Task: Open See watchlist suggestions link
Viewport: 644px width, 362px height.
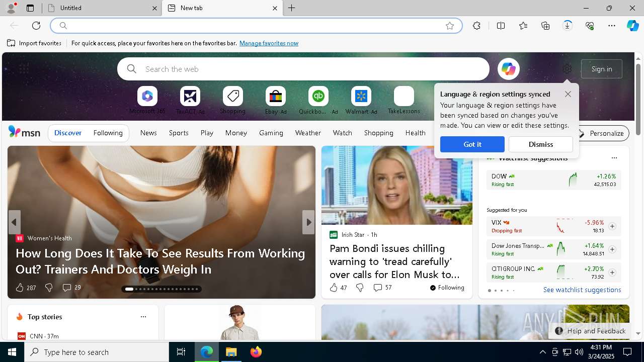Action: coord(582,290)
